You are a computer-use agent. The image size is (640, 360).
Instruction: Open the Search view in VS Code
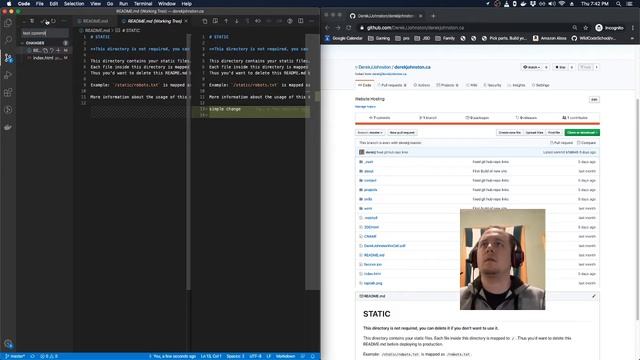click(x=8, y=40)
